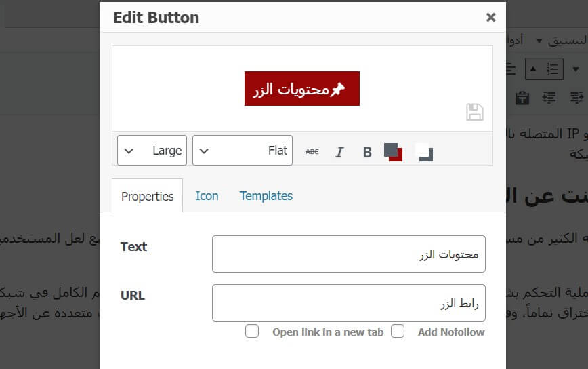This screenshot has height=369, width=588.
Task: Expand the Flat style dropdown
Action: [243, 150]
